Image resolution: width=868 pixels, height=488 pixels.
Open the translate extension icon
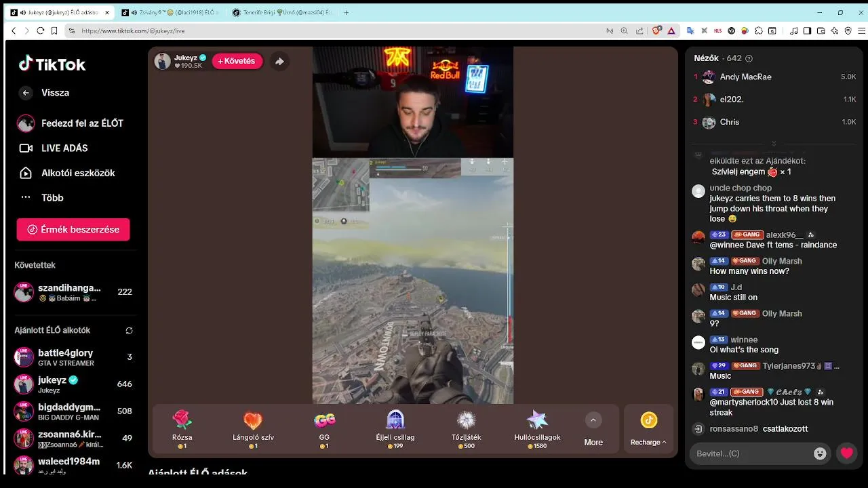click(690, 30)
